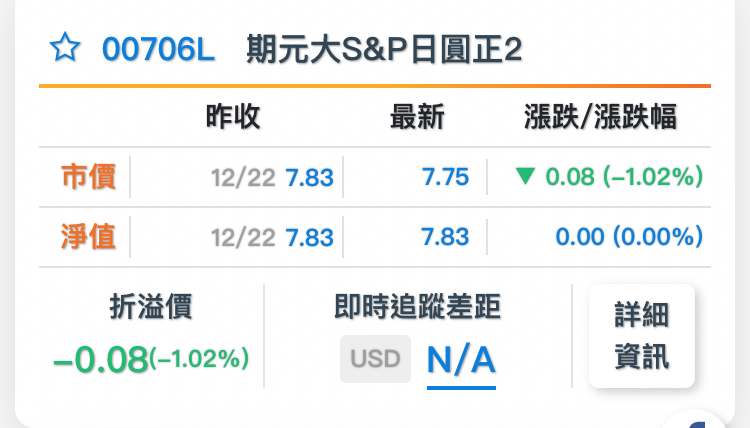Click latest market price 7.75

[445, 177]
